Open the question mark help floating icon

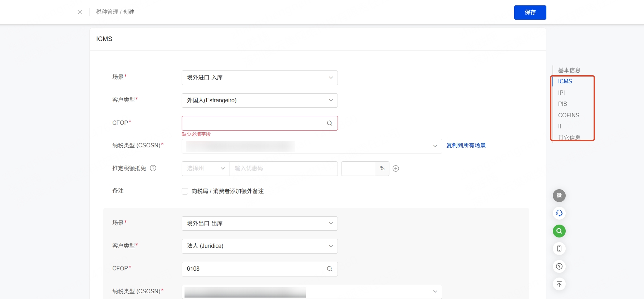point(559,266)
